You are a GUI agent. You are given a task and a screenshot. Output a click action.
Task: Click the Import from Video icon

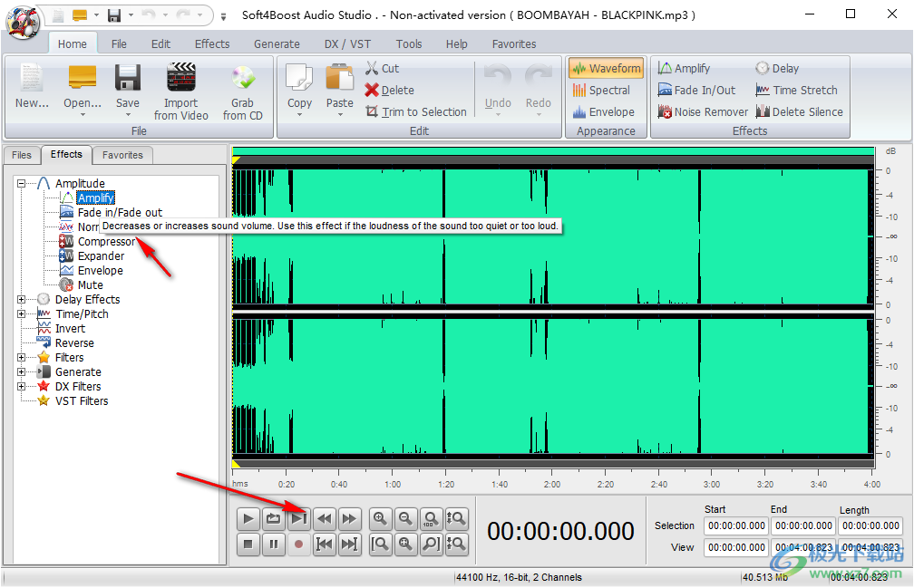pos(181,78)
